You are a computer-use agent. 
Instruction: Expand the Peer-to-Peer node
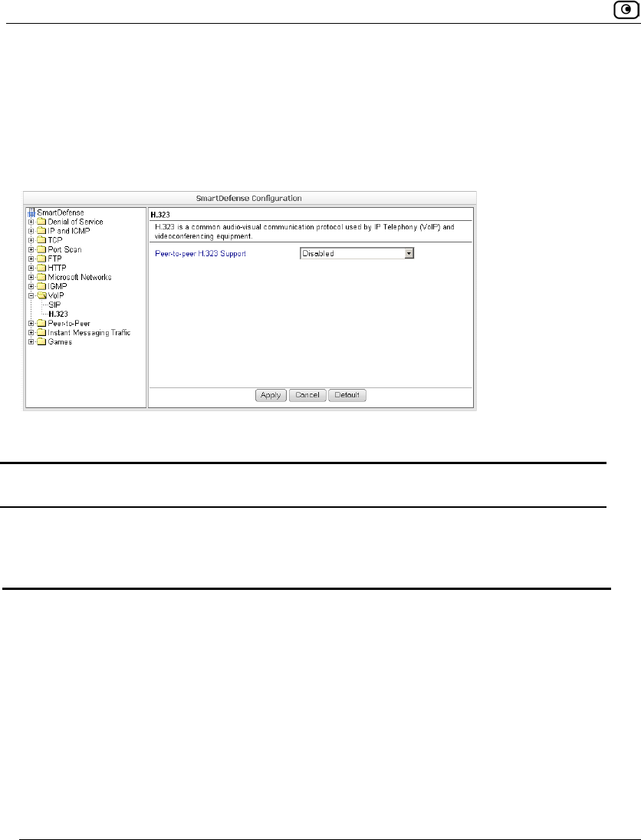click(x=31, y=324)
